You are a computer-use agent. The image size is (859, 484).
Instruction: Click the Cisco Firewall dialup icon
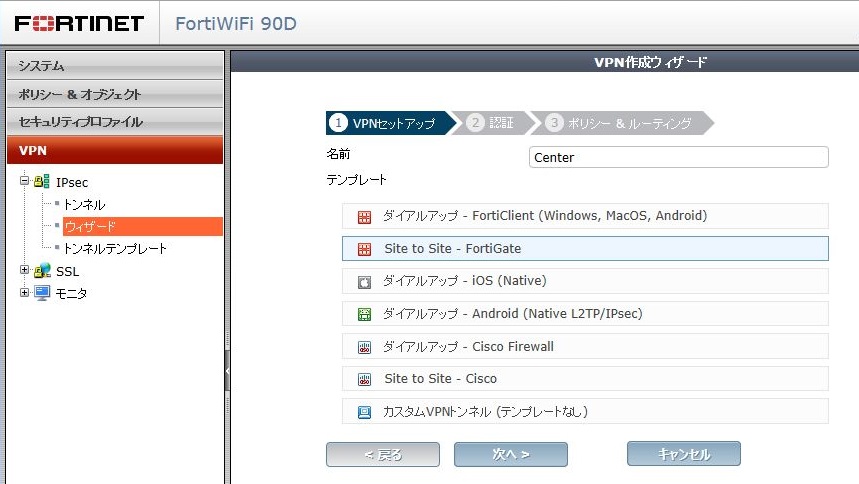[x=364, y=347]
